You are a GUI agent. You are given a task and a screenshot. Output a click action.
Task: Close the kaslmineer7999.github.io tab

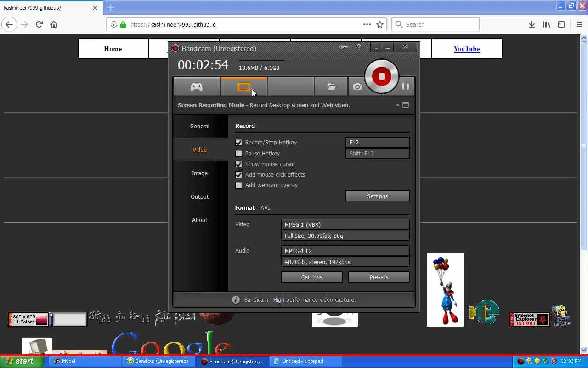point(96,8)
